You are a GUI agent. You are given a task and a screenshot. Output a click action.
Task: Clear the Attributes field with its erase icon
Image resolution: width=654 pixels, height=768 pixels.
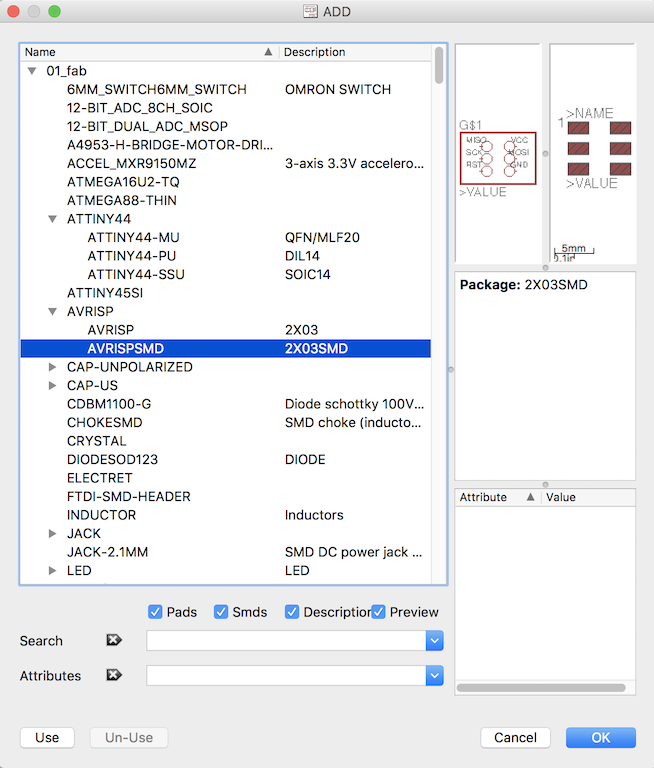point(114,675)
